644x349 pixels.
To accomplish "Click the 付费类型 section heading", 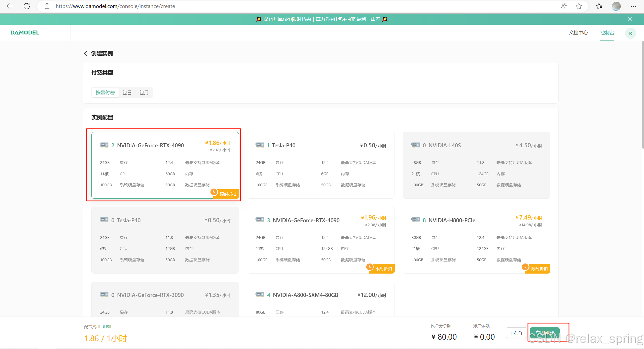I will point(102,72).
